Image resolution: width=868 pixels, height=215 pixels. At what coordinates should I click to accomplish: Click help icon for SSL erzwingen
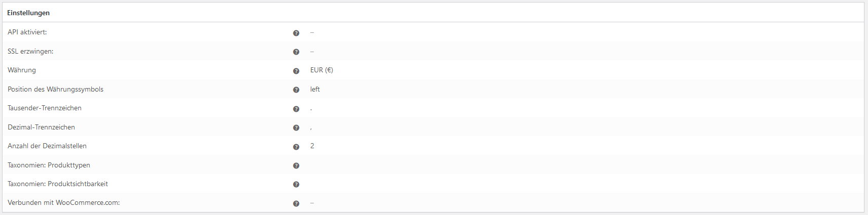(x=296, y=52)
